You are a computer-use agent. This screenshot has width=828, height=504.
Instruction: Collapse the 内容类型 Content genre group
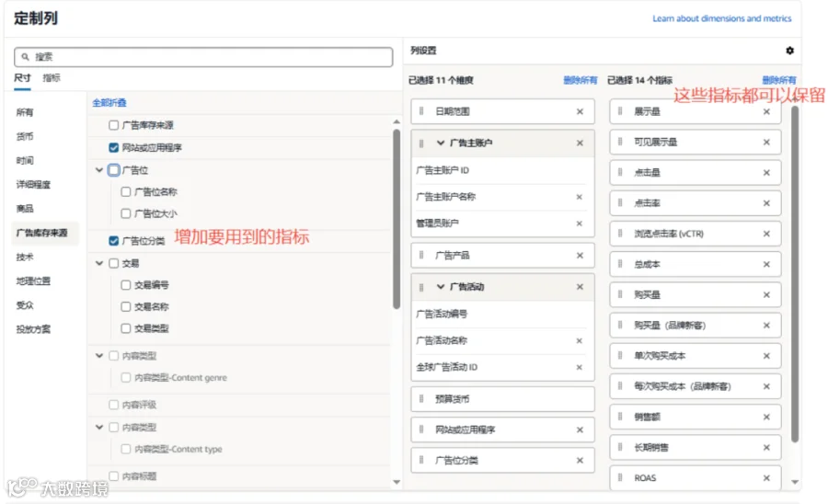(x=99, y=356)
